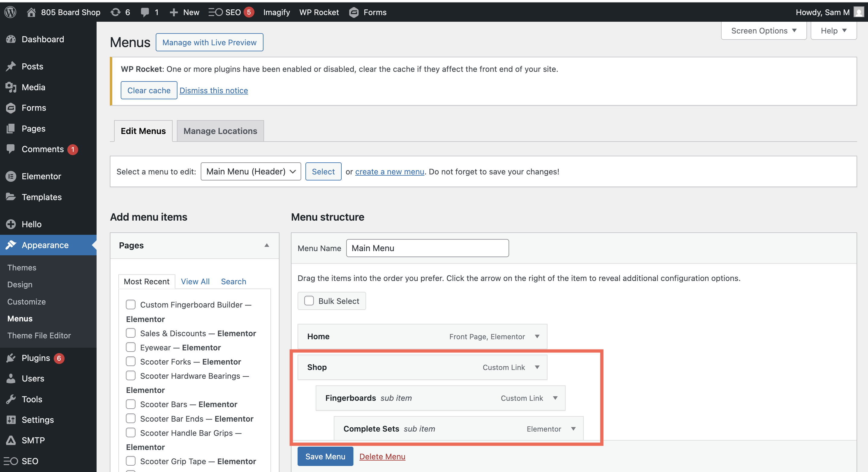Click the Media icon in sidebar

click(11, 87)
